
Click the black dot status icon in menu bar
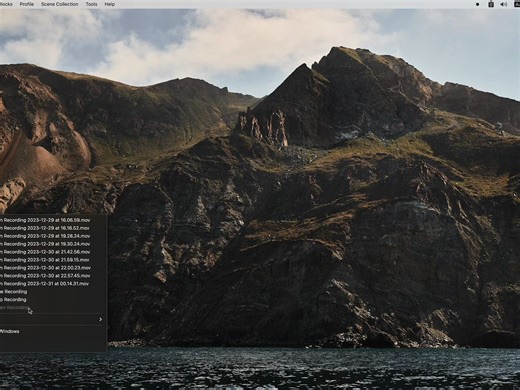[x=478, y=4]
